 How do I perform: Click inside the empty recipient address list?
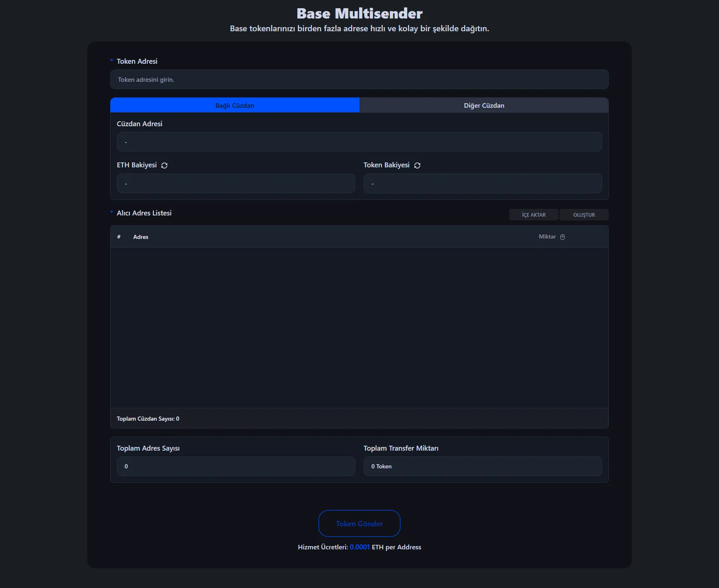point(359,327)
